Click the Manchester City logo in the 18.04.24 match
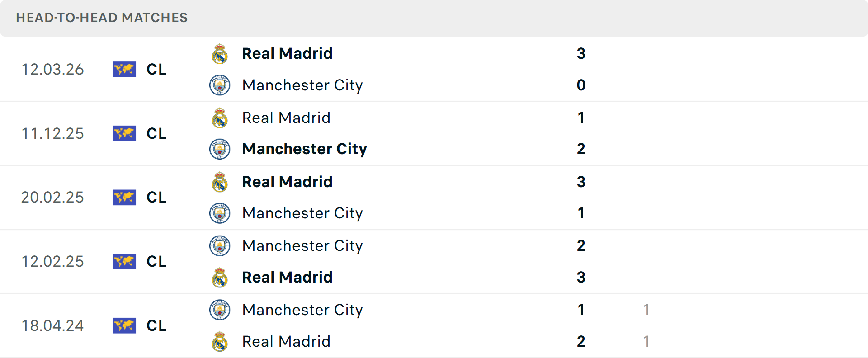 220,310
